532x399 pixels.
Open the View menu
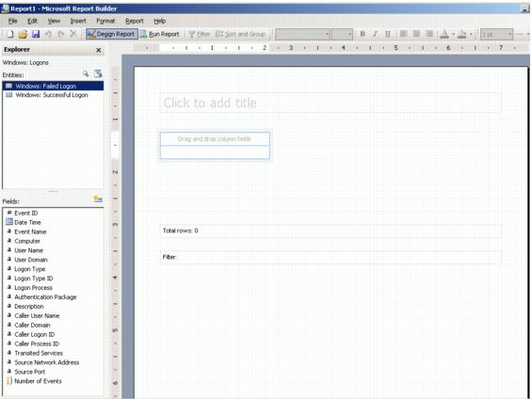(54, 21)
